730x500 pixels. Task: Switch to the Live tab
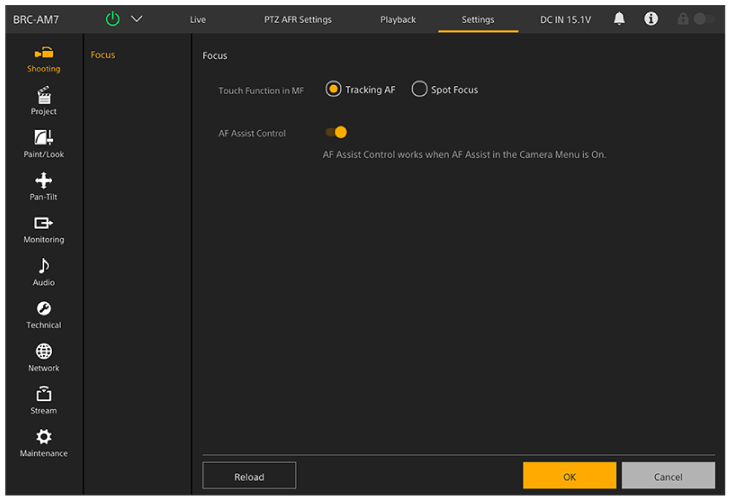click(198, 20)
